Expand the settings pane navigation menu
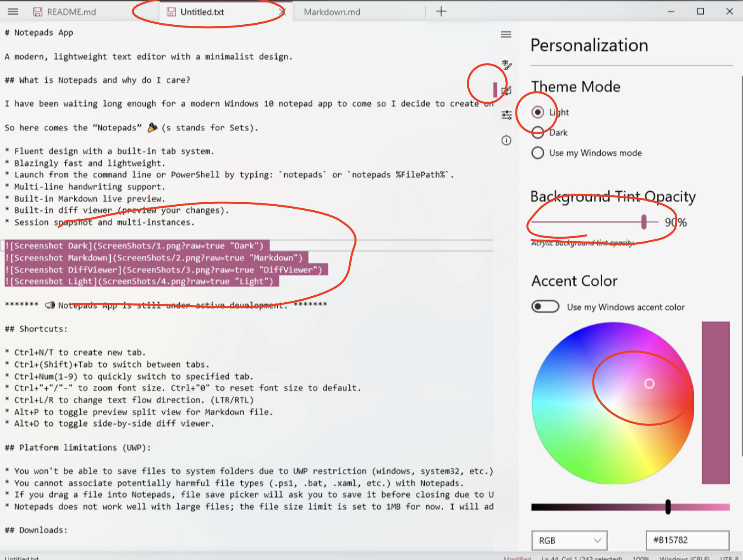Image resolution: width=743 pixels, height=560 pixels. click(x=506, y=34)
